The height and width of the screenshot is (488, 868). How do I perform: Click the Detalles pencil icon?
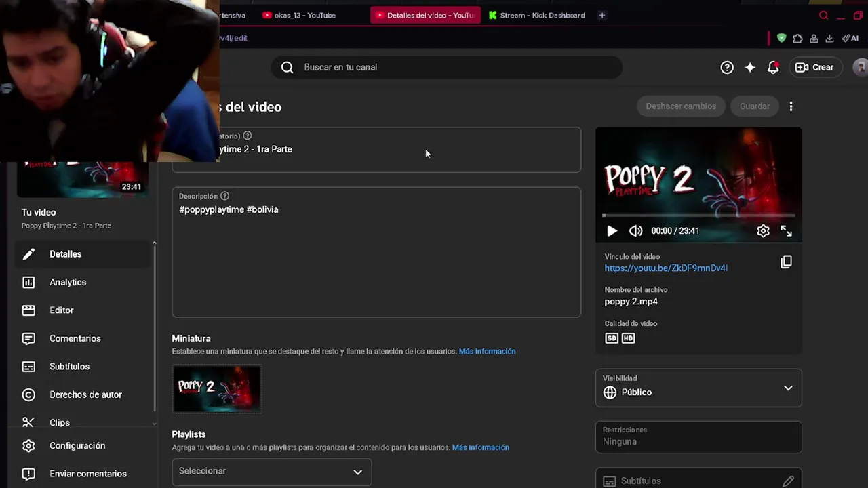[28, 254]
